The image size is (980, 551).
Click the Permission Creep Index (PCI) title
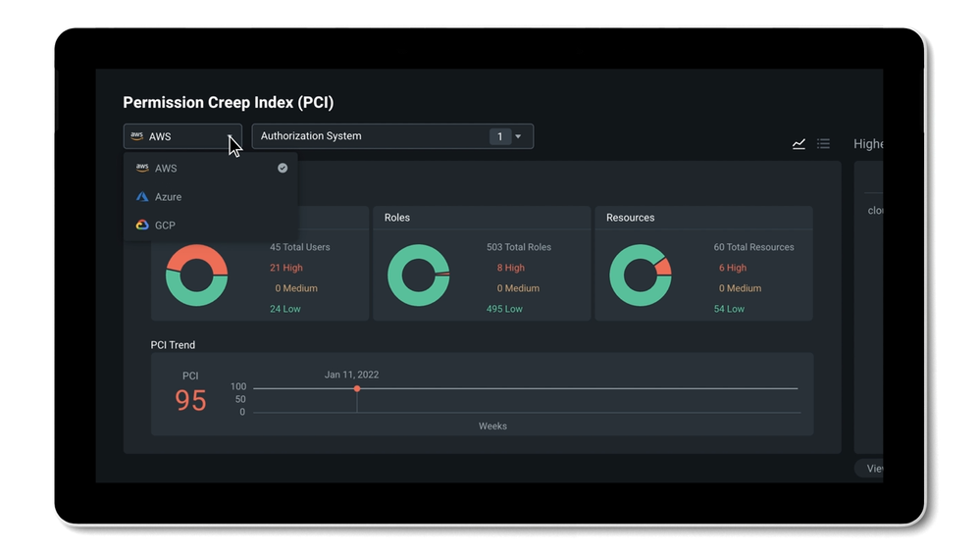pyautogui.click(x=229, y=102)
